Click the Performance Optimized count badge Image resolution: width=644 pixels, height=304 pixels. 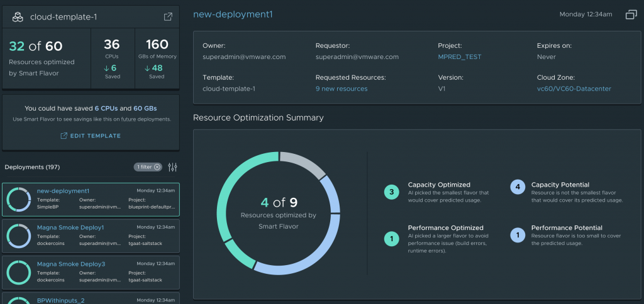(391, 238)
